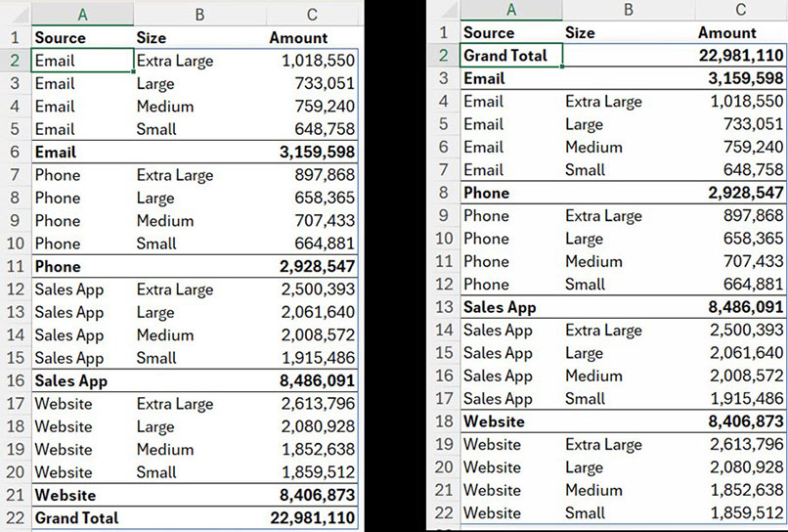Select bold Website subtotal label in row 18
This screenshot has width=788, height=532.
[494, 421]
